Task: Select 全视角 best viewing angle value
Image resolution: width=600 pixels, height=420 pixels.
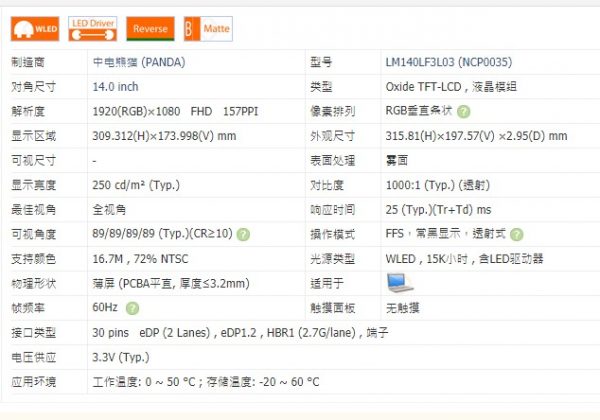Action: [109, 210]
